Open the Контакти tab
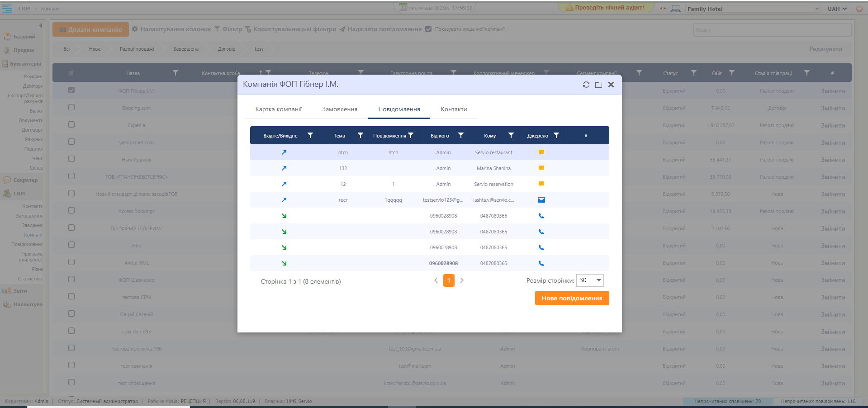The width and height of the screenshot is (868, 408). [x=454, y=109]
